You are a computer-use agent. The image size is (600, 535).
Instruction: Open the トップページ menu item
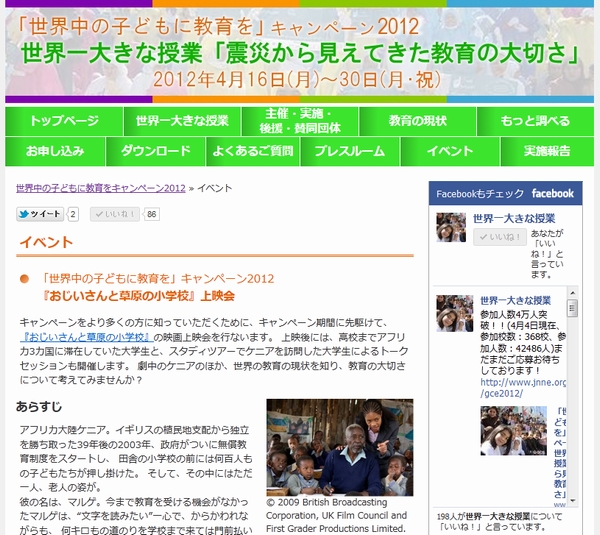coord(64,121)
